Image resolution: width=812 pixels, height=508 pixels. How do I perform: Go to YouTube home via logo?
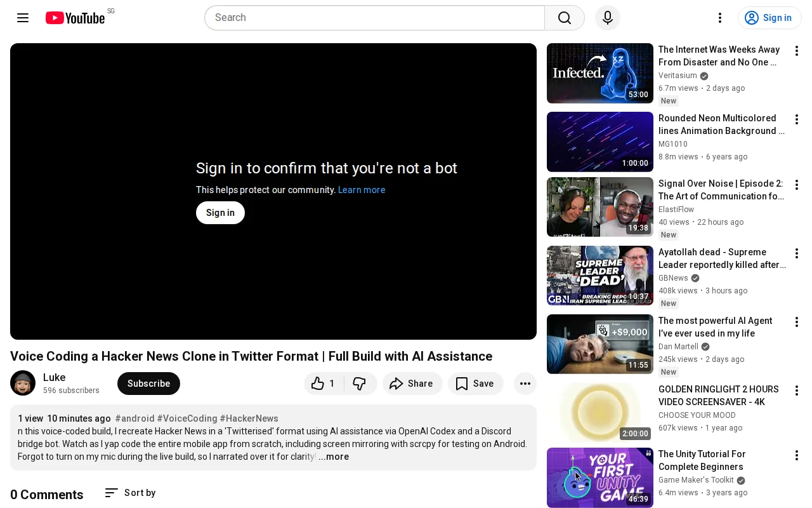pos(75,18)
